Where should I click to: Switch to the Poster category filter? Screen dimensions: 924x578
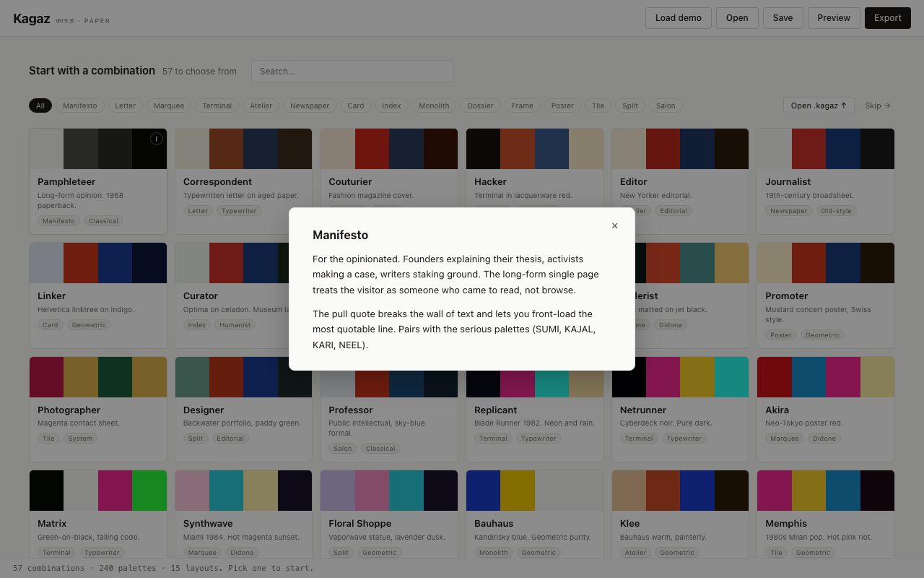point(562,105)
